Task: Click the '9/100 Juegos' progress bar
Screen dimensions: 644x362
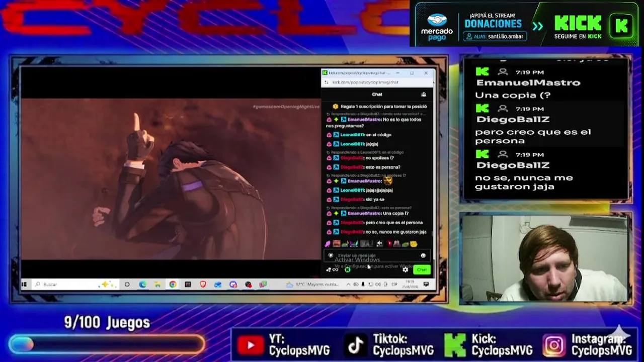Action: tap(107, 344)
